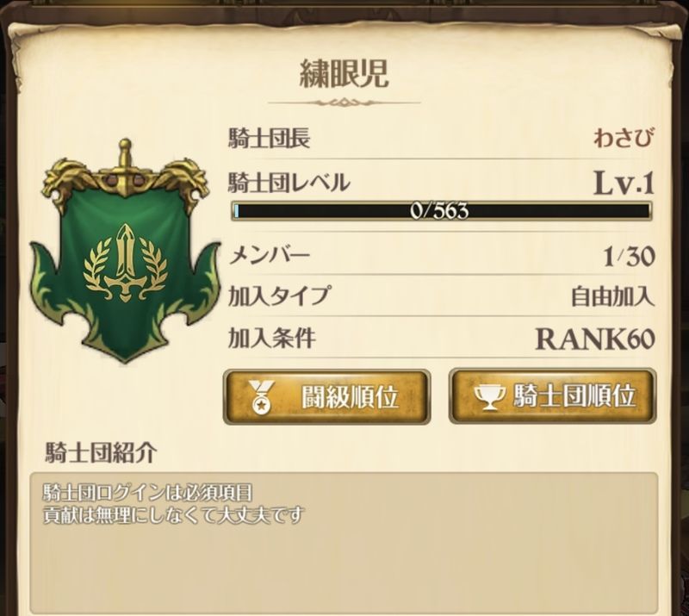689x616 pixels.
Task: Click the RANK60 join condition value
Action: (595, 339)
